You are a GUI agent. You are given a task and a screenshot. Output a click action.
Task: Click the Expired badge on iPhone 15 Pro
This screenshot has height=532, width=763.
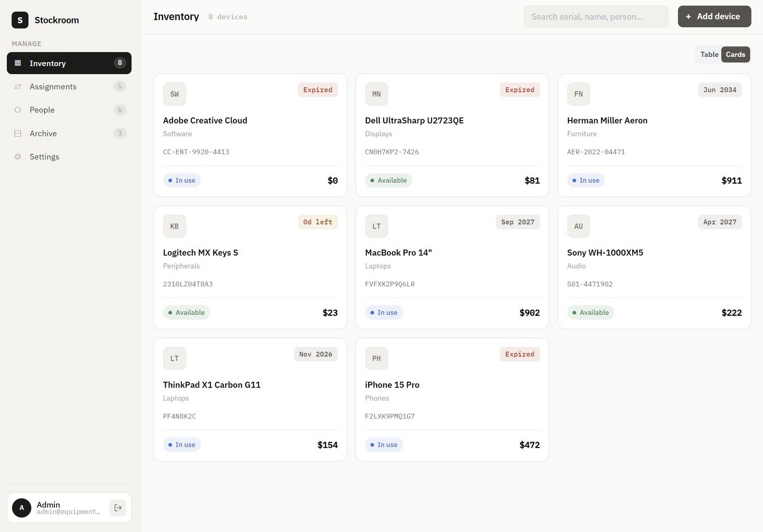520,354
